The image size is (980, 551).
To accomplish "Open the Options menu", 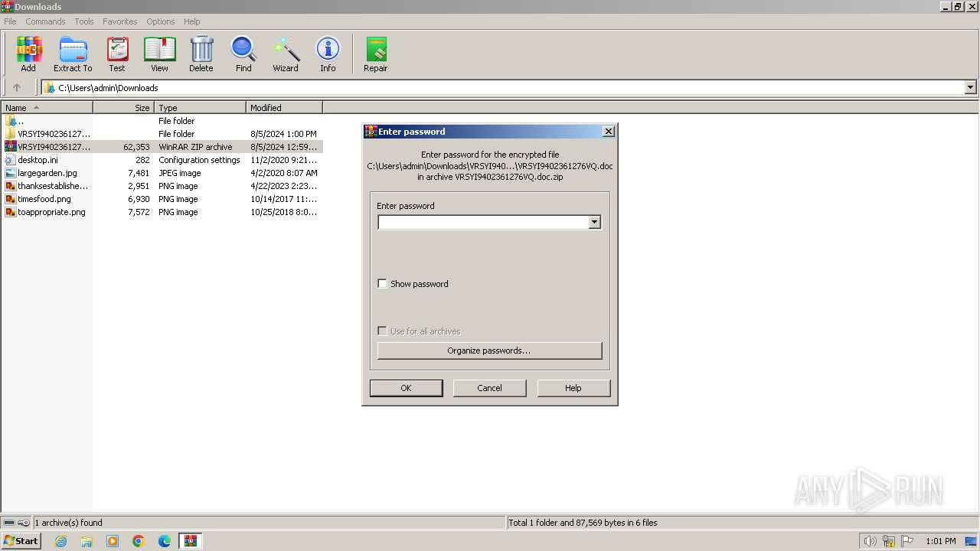I will 161,21.
